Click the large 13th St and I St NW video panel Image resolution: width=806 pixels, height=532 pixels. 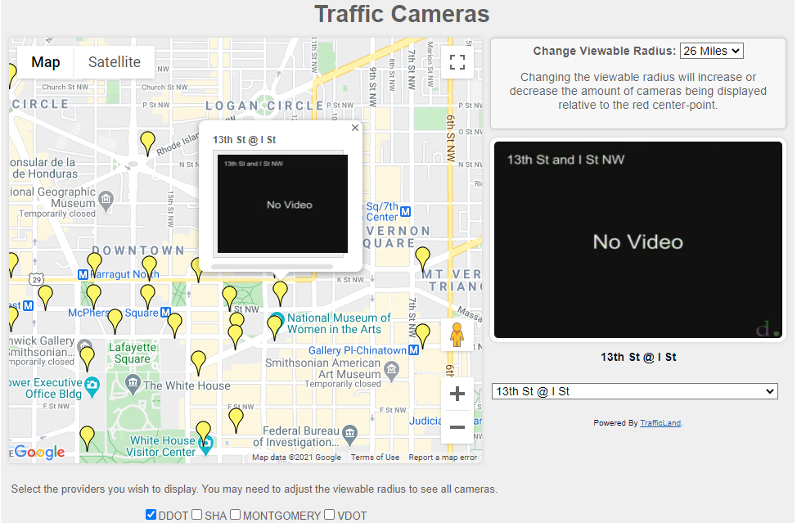pos(638,240)
